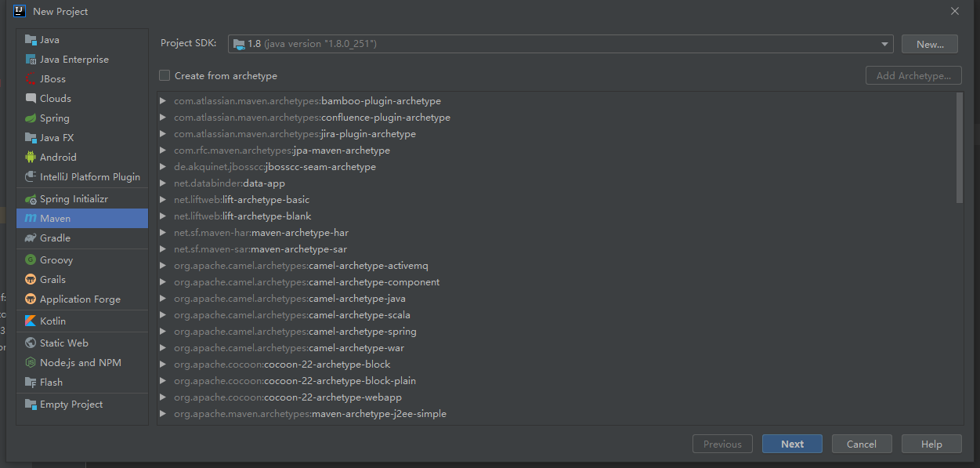Click the Java Enterprise icon
Screen dimensions: 980x468
31,60
